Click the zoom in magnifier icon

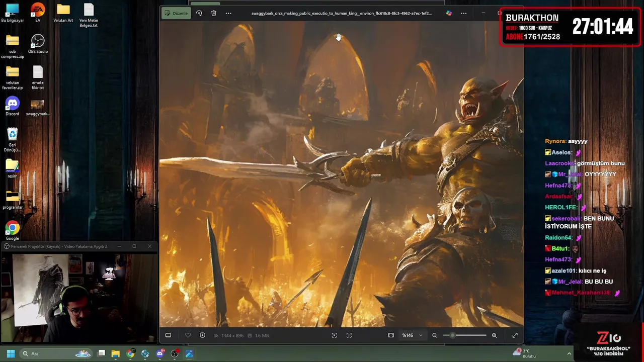click(494, 335)
